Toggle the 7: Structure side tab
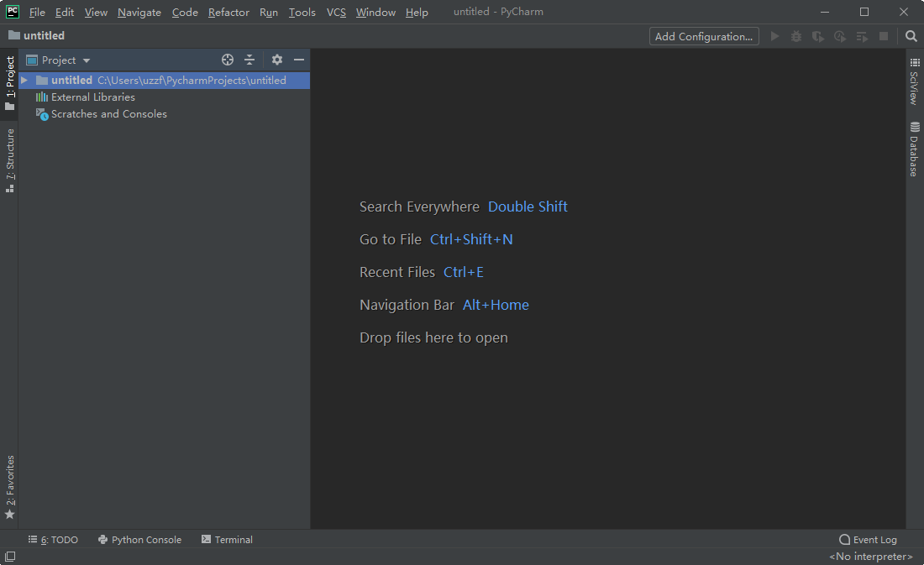This screenshot has width=924, height=565. pos(9,161)
